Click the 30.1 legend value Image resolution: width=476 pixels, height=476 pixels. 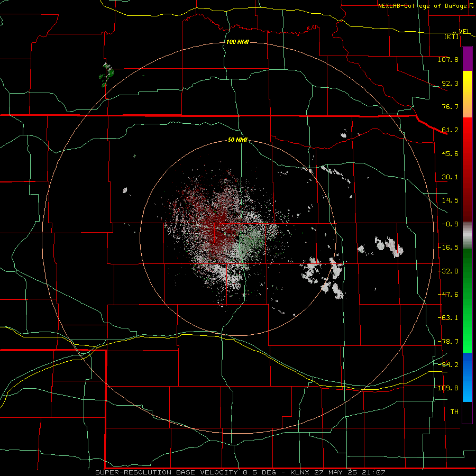(x=450, y=177)
